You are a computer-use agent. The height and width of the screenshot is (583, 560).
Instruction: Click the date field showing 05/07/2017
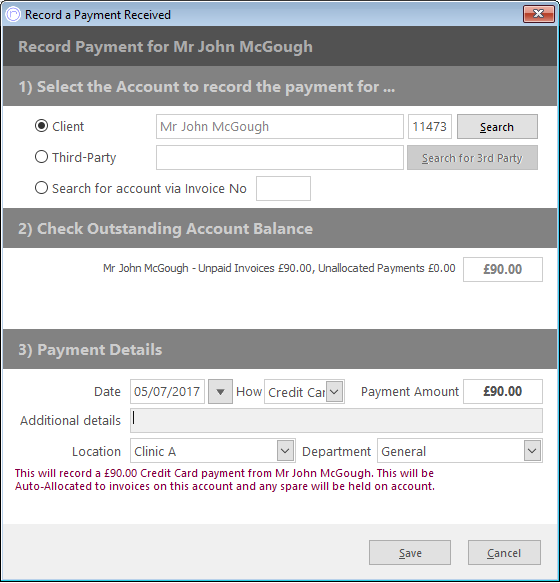[x=167, y=392]
